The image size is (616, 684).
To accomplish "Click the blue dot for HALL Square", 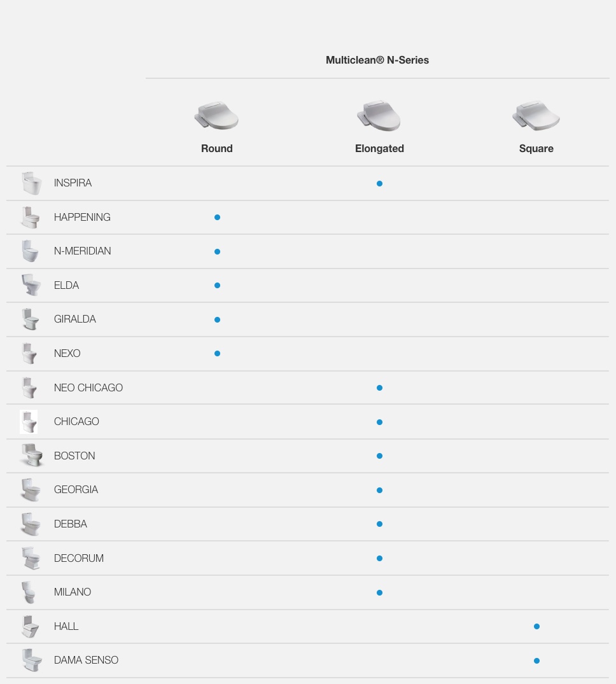I will point(536,627).
